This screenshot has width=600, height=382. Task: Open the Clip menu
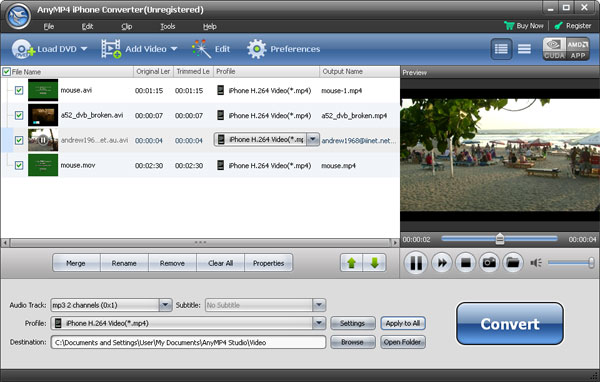click(x=127, y=26)
